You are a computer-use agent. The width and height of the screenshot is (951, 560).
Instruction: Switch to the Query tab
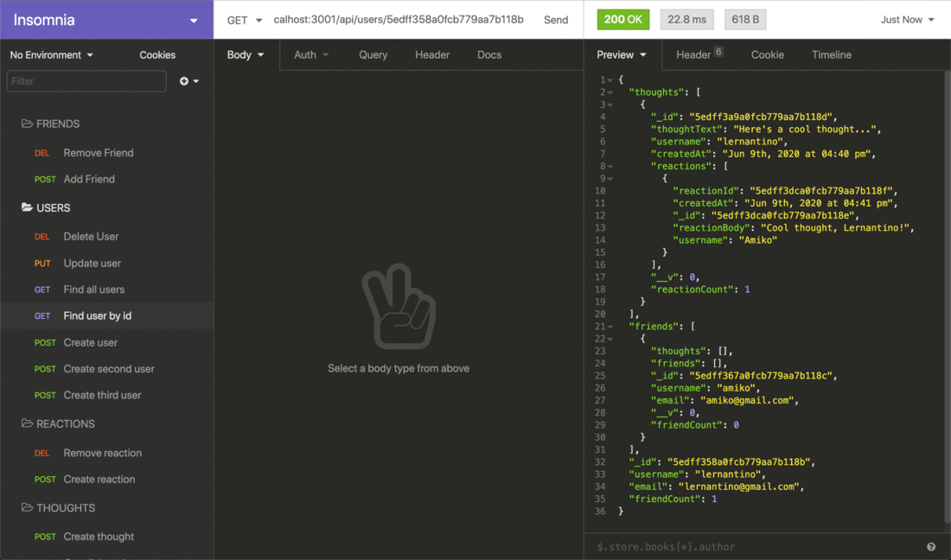(x=373, y=54)
